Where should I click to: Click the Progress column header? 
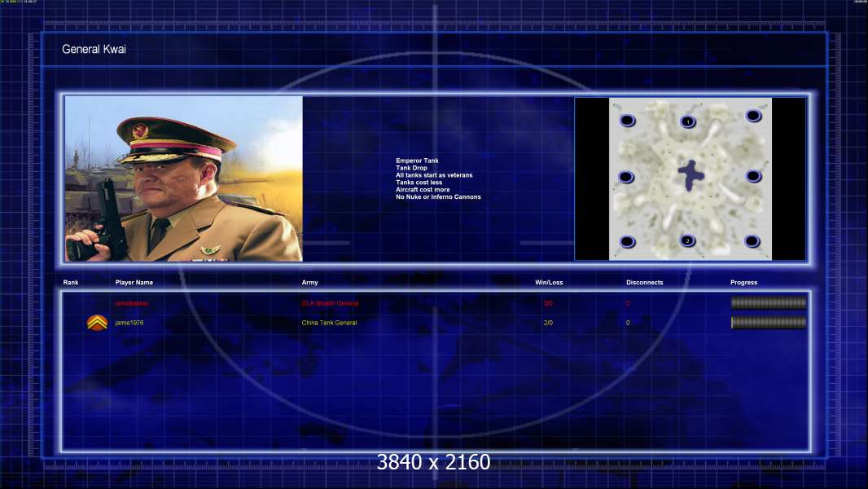point(743,283)
